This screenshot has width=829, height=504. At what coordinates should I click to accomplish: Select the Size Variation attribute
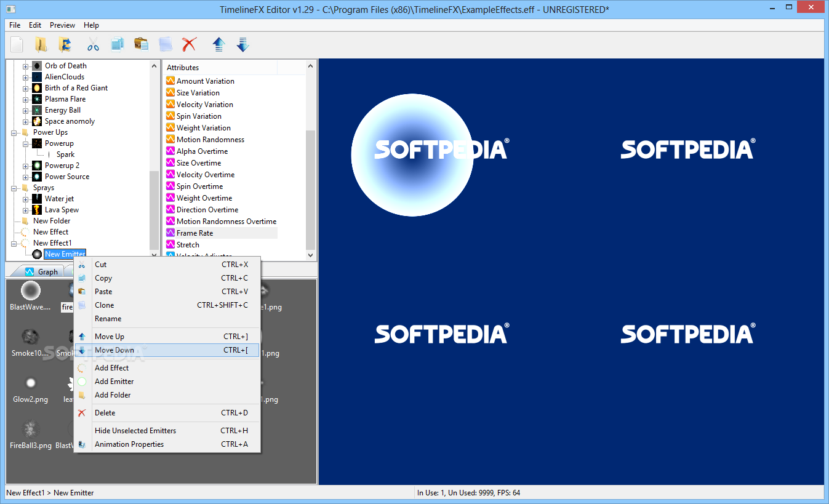[198, 92]
